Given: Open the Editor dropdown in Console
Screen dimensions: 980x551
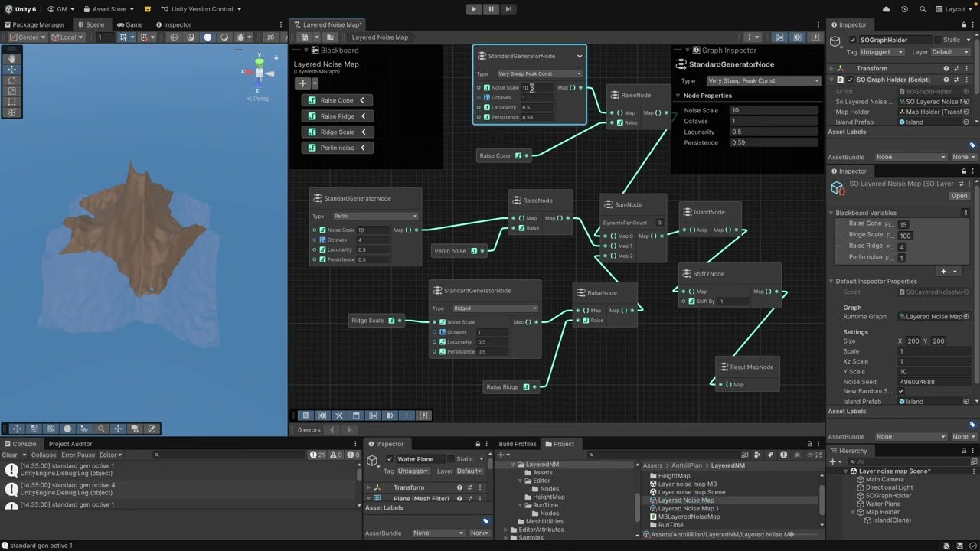Looking at the screenshot, I should 110,455.
